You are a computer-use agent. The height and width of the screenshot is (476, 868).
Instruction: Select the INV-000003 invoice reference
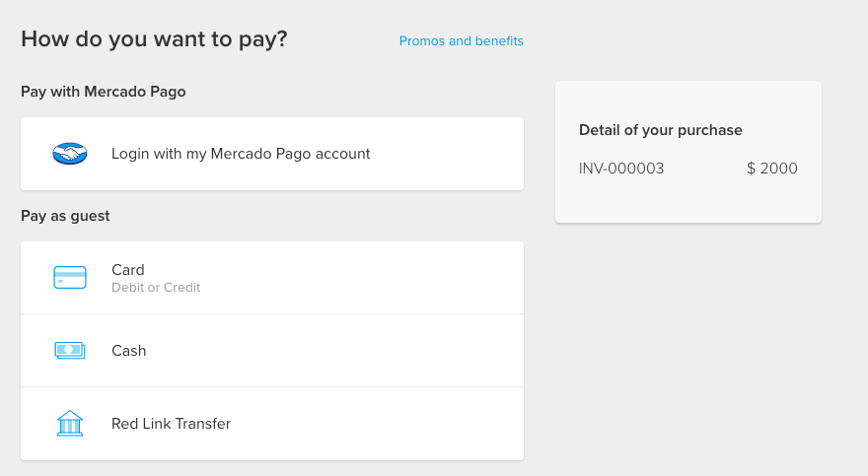click(621, 169)
